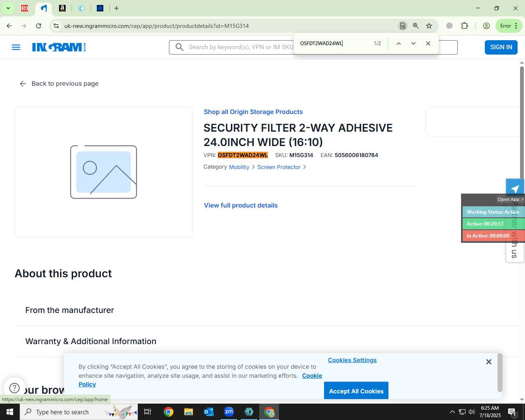Switch to the light-blue C tab
The height and width of the screenshot is (420, 525).
pos(81,8)
